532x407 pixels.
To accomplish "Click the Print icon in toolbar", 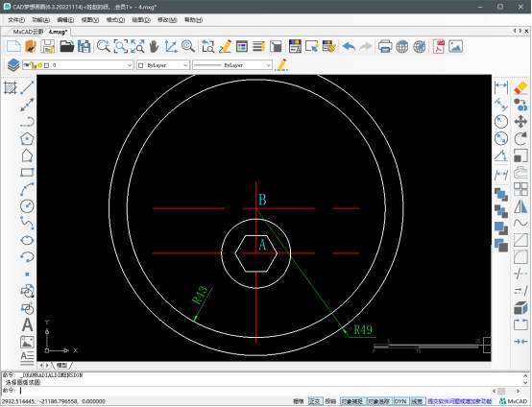I will click(x=385, y=46).
